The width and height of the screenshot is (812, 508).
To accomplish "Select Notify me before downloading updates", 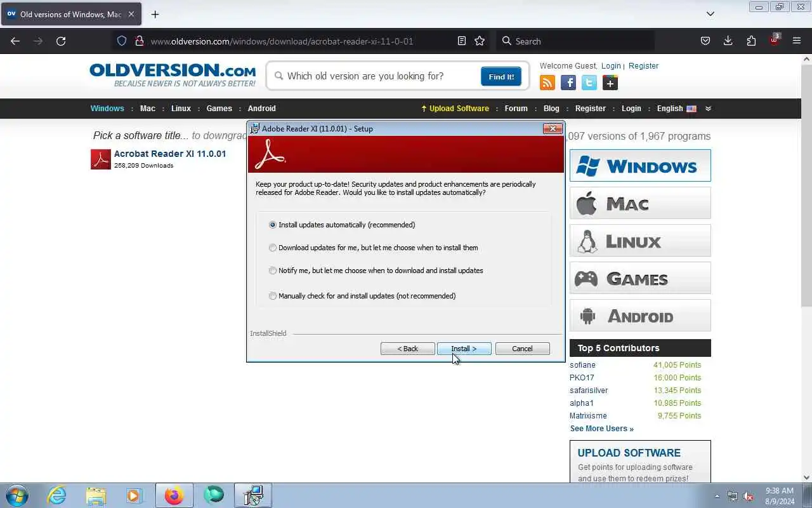I will pyautogui.click(x=376, y=271).
